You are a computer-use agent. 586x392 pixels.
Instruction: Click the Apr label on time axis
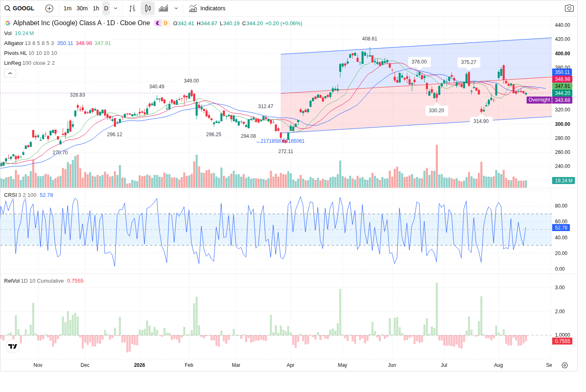291,365
